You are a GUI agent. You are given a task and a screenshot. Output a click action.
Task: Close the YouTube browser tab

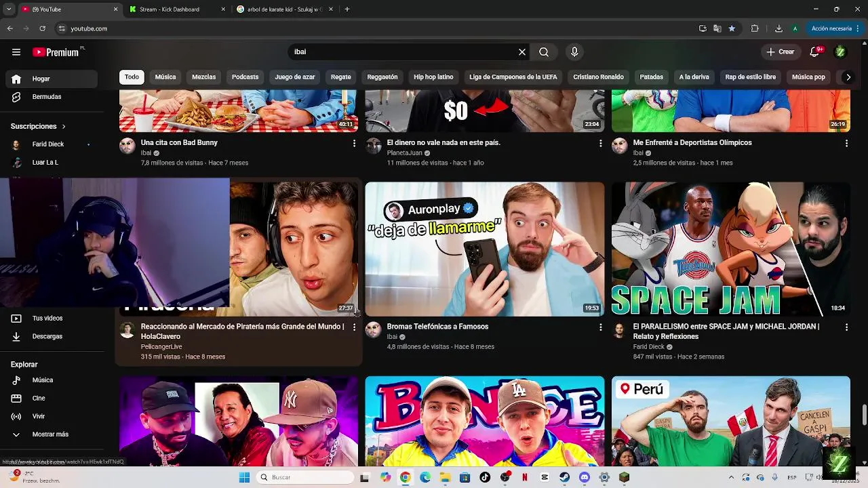click(115, 9)
